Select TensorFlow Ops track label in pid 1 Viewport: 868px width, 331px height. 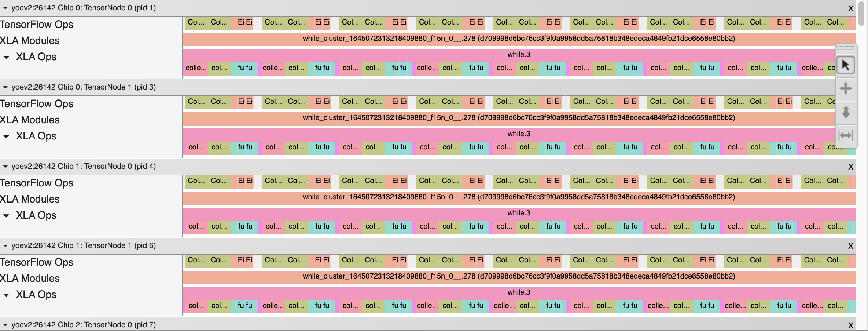pos(37,25)
